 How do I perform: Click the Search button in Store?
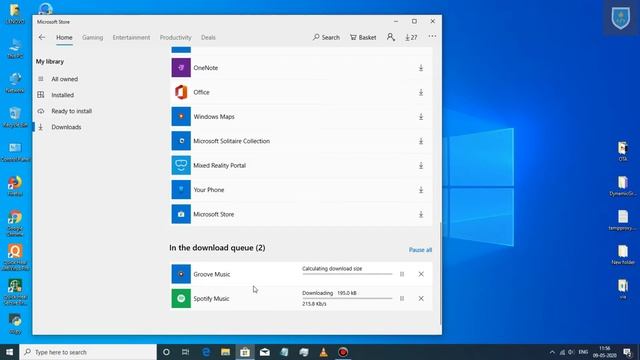tap(326, 37)
